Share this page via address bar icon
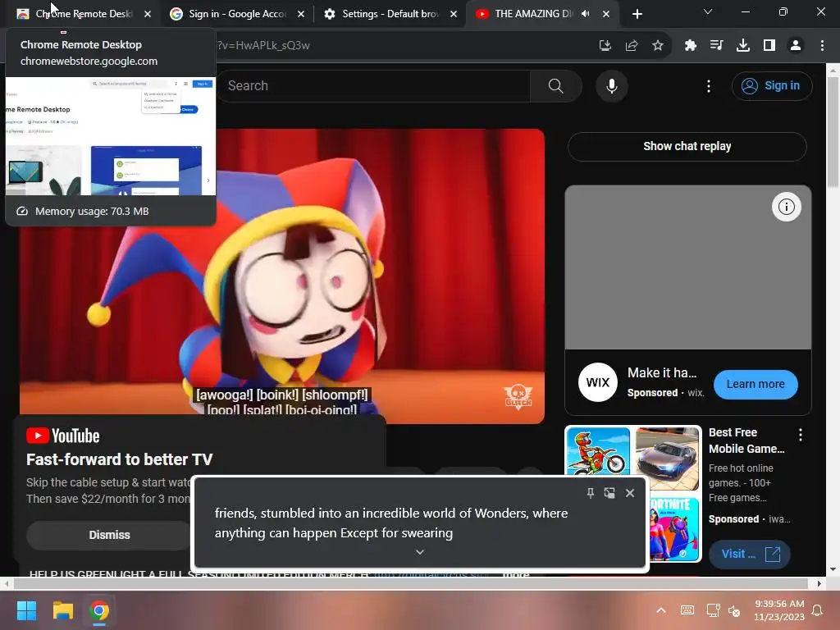Screen dimensions: 840x630 (x=632, y=46)
